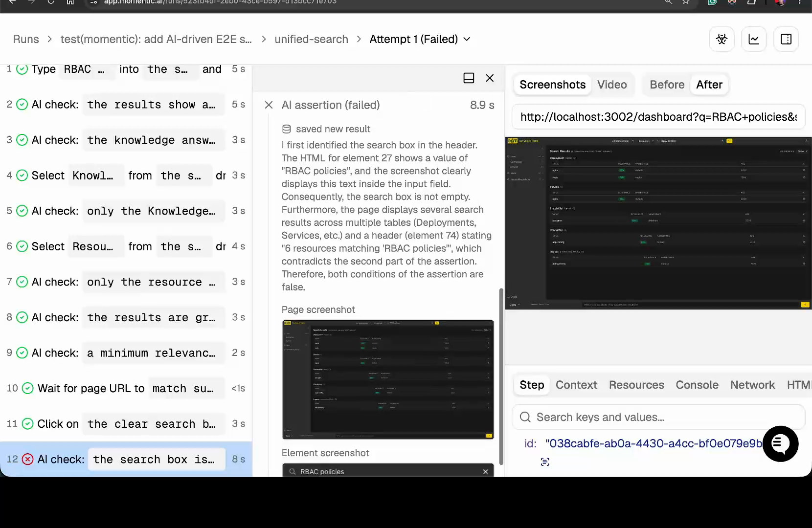The height and width of the screenshot is (528, 812).
Task: Close the step details panel
Action: [490, 78]
